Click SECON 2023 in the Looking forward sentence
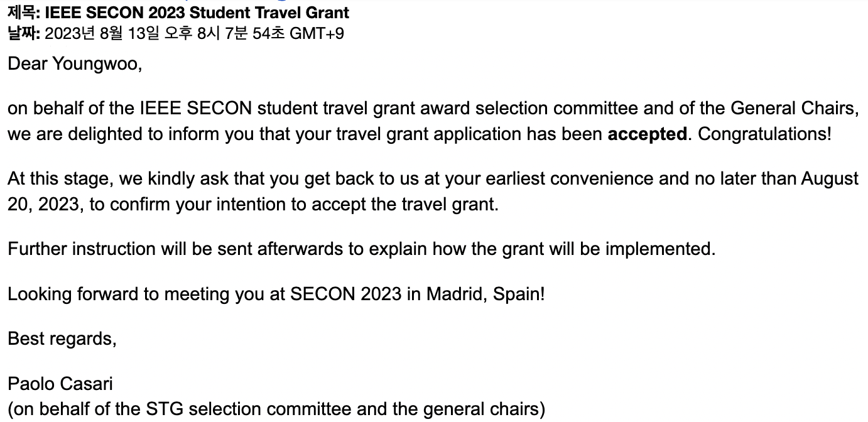Image resolution: width=868 pixels, height=422 pixels. (x=346, y=294)
